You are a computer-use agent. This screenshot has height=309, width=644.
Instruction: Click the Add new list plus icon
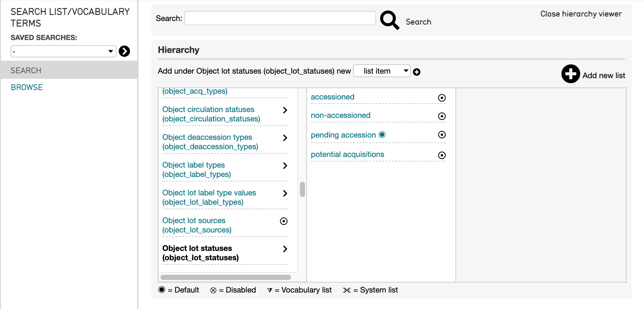[x=570, y=74]
